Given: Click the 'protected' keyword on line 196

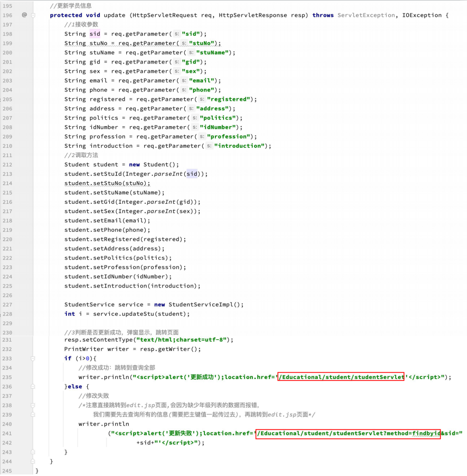Looking at the screenshot, I should (66, 15).
